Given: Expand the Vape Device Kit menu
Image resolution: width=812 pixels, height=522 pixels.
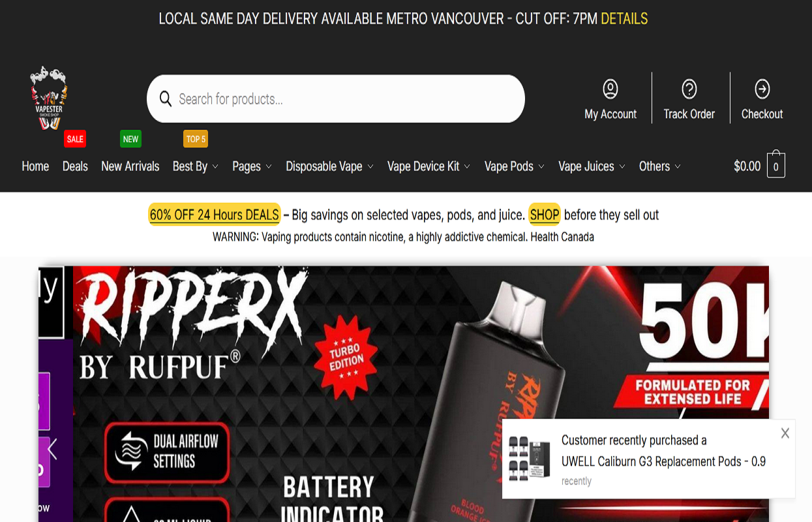Looking at the screenshot, I should pos(429,166).
